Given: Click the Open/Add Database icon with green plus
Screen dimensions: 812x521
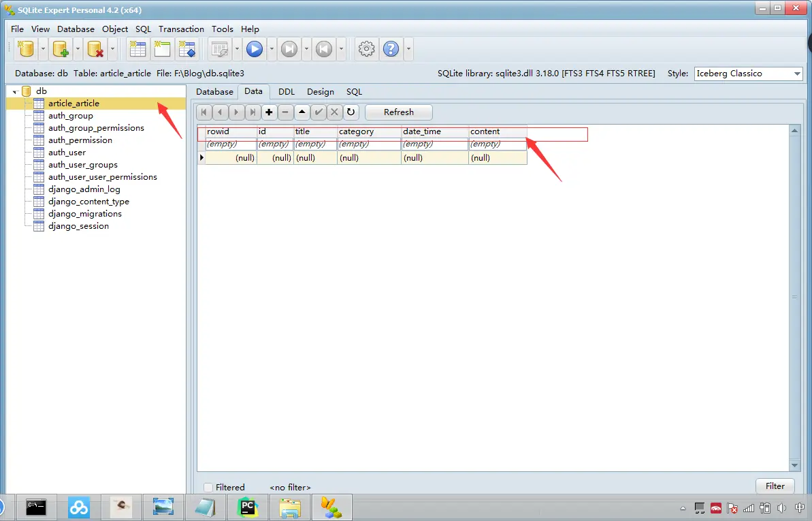Looking at the screenshot, I should point(61,49).
